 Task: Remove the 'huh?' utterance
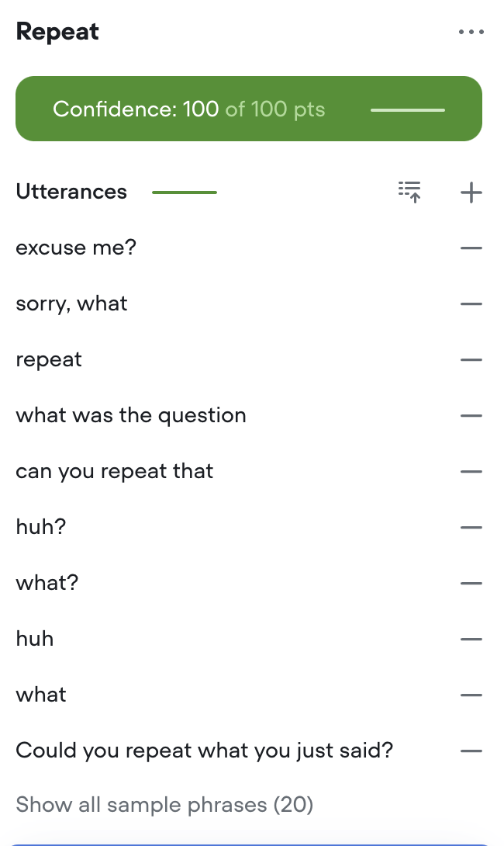click(x=471, y=527)
